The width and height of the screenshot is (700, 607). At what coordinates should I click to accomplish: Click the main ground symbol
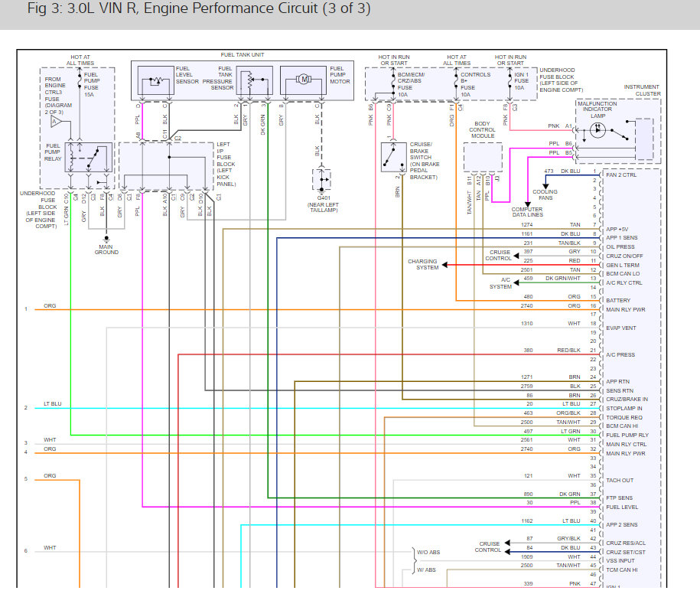[x=106, y=239]
